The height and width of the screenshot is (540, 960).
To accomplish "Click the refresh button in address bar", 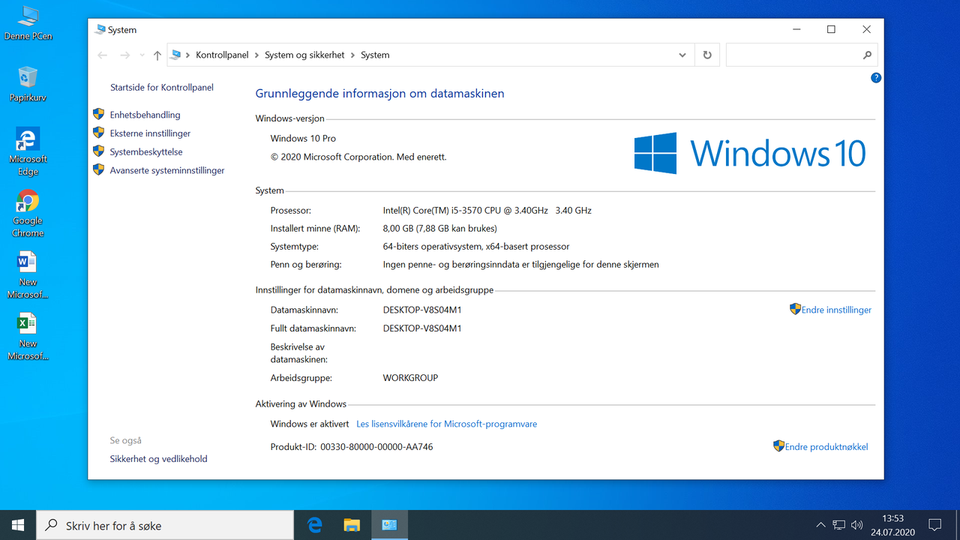I will tap(708, 56).
